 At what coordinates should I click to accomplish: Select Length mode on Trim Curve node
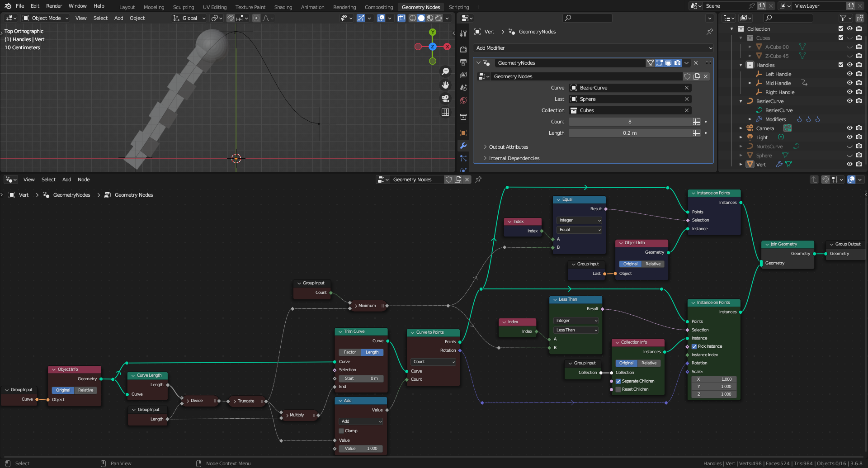pos(372,352)
